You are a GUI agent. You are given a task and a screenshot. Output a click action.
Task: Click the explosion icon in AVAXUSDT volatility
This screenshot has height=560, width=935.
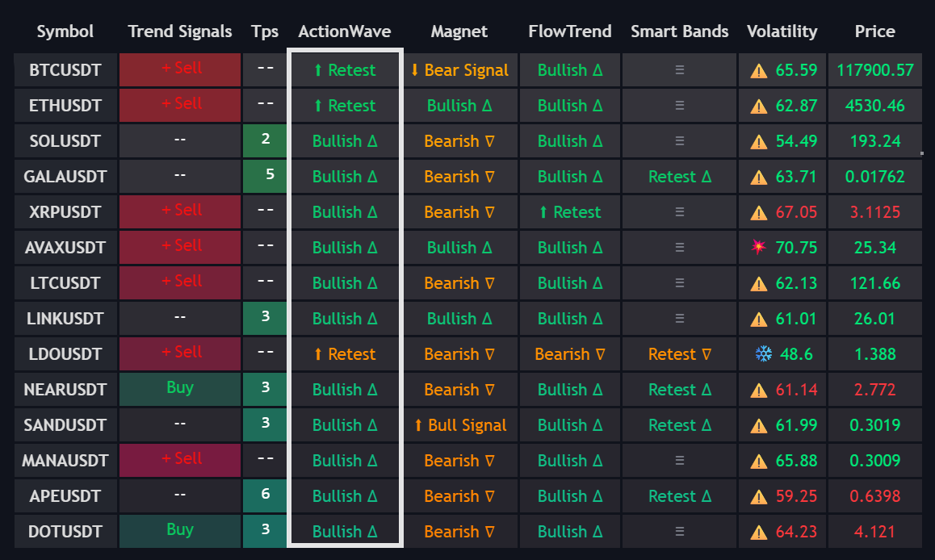(x=759, y=248)
